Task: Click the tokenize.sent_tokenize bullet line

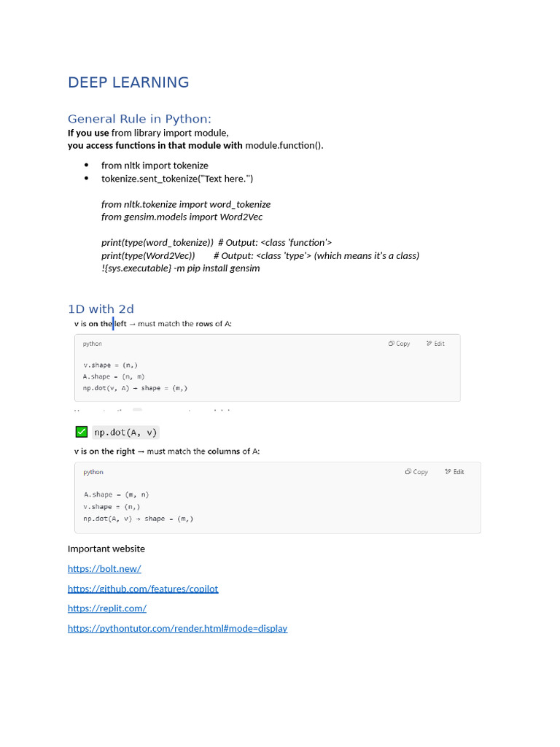Action: (177, 179)
